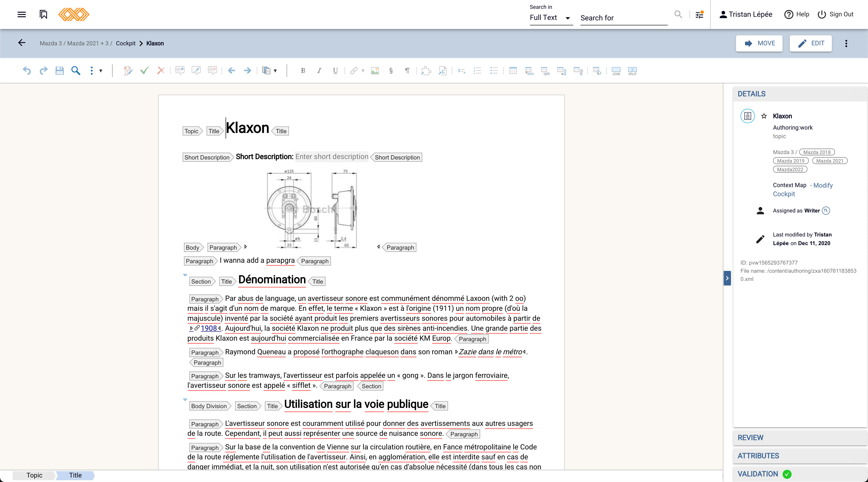Insert bulleted list

tap(494, 71)
